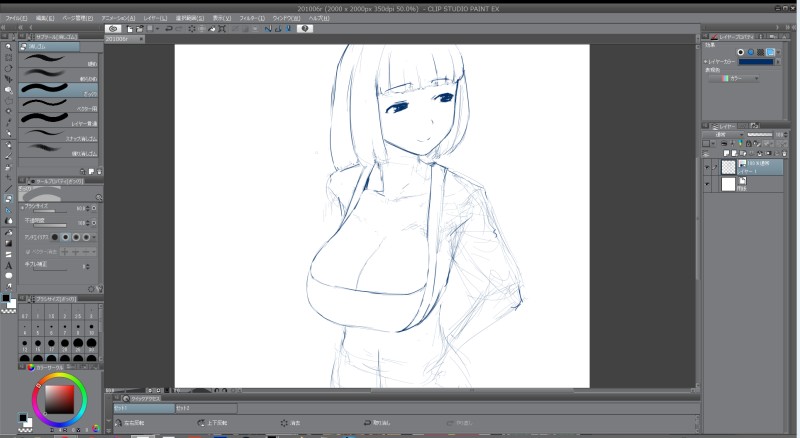Viewport: 800px width, 438px height.
Task: Toggle the border effect in Layer Property
Action: [x=741, y=52]
